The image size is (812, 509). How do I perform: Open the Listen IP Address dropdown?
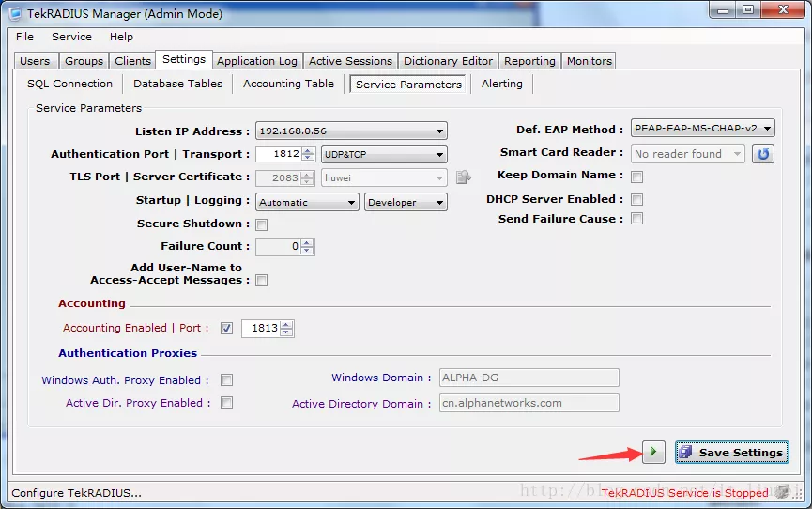tap(439, 131)
